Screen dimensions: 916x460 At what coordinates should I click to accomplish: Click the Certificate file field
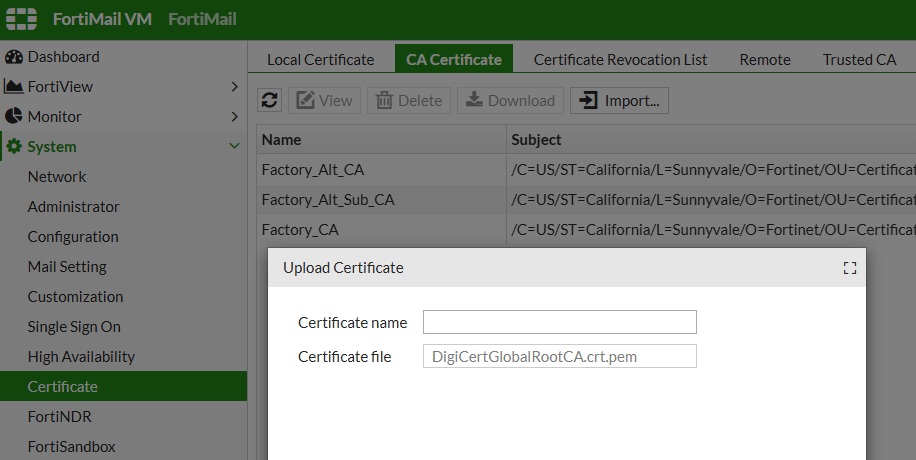click(560, 357)
